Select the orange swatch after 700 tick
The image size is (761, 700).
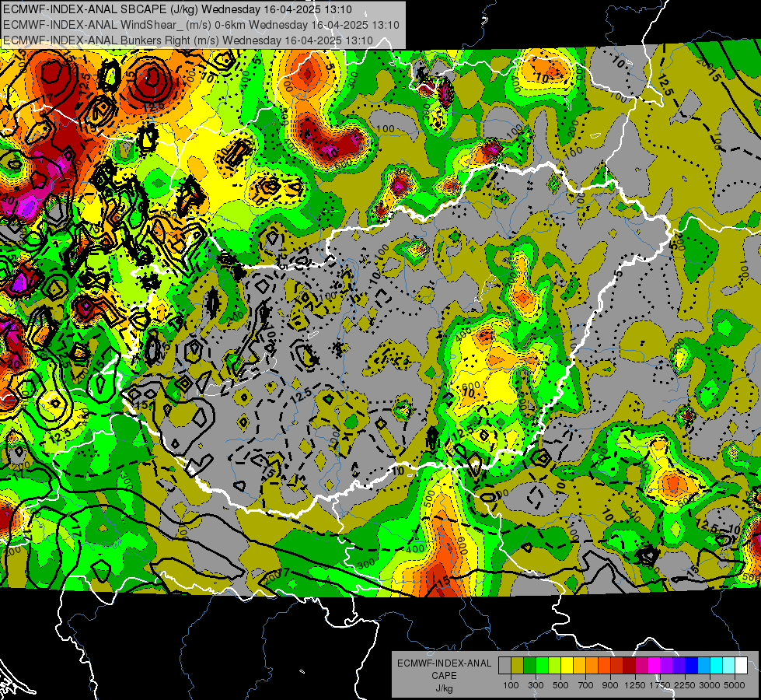[x=592, y=665]
